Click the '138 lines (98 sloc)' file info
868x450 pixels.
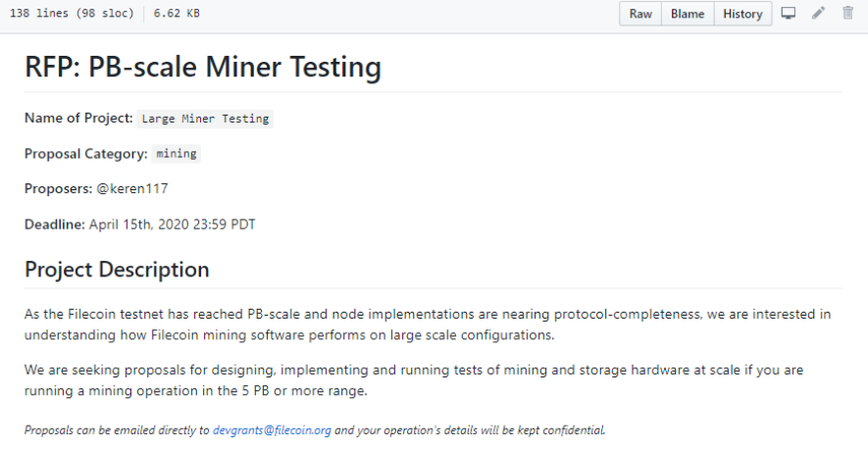[x=72, y=14]
